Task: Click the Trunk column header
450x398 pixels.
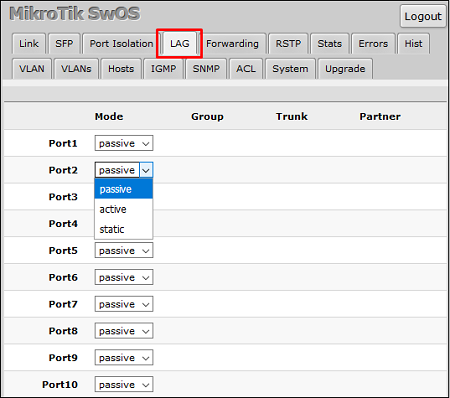Action: point(292,117)
